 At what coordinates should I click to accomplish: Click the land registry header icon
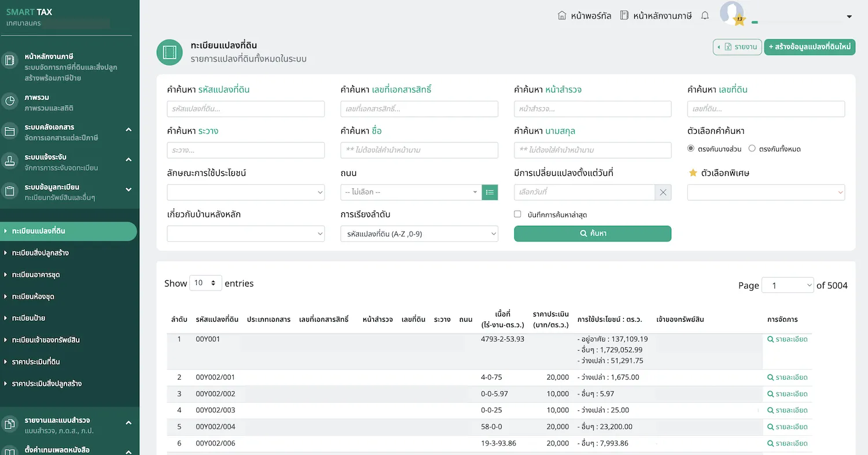pyautogui.click(x=170, y=53)
